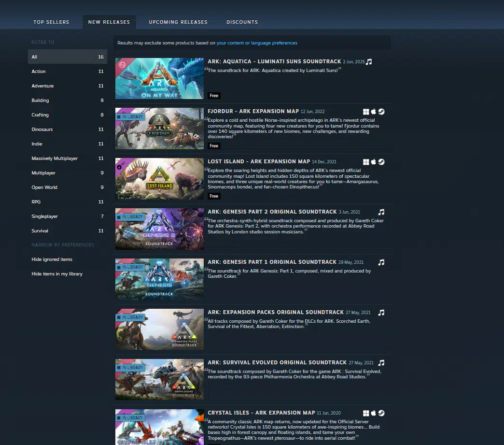
Task: Click the Lost Island expansion map thumbnail
Action: (x=159, y=179)
